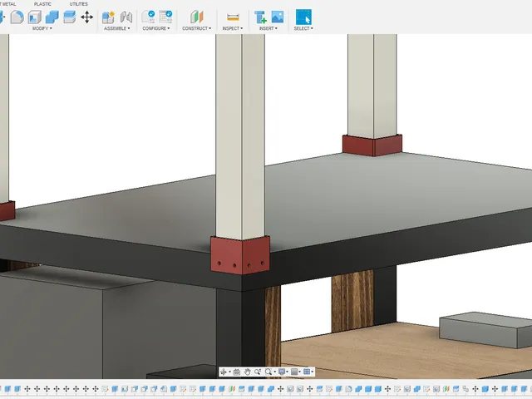Launch the Measure tool

pyautogui.click(x=233, y=17)
